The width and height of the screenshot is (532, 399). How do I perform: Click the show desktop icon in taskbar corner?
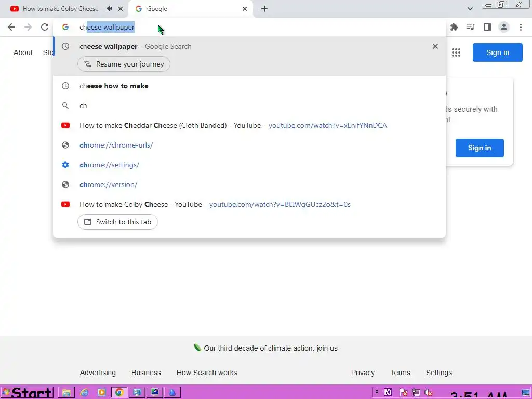526,393
